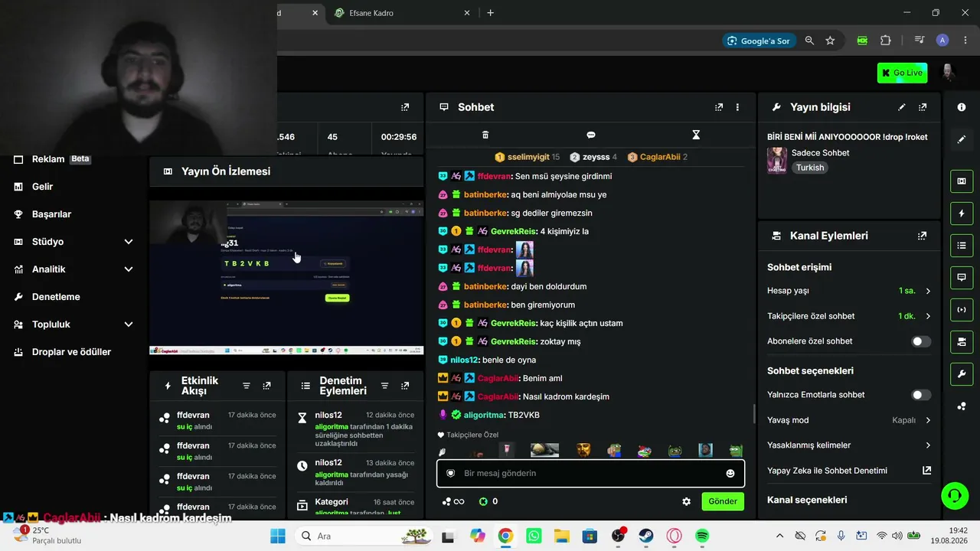This screenshot has width=980, height=551.
Task: Enable Yalnızca Emotlarla sohbet switch
Action: (921, 395)
